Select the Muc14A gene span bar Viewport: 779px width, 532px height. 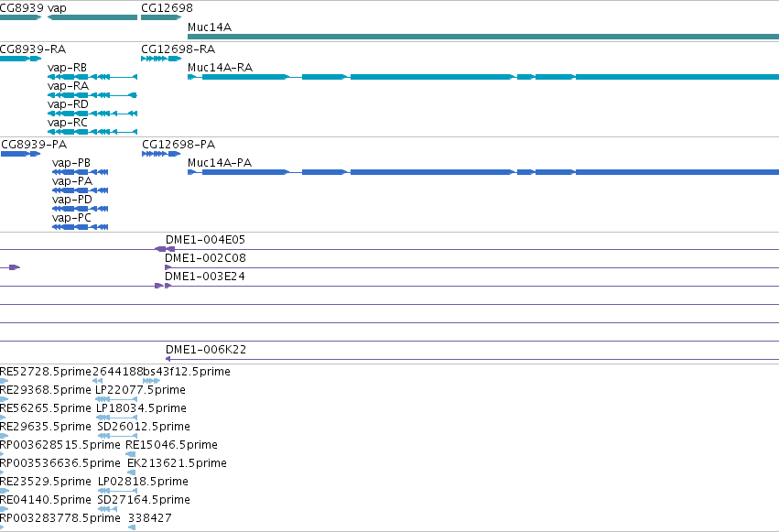(x=483, y=37)
